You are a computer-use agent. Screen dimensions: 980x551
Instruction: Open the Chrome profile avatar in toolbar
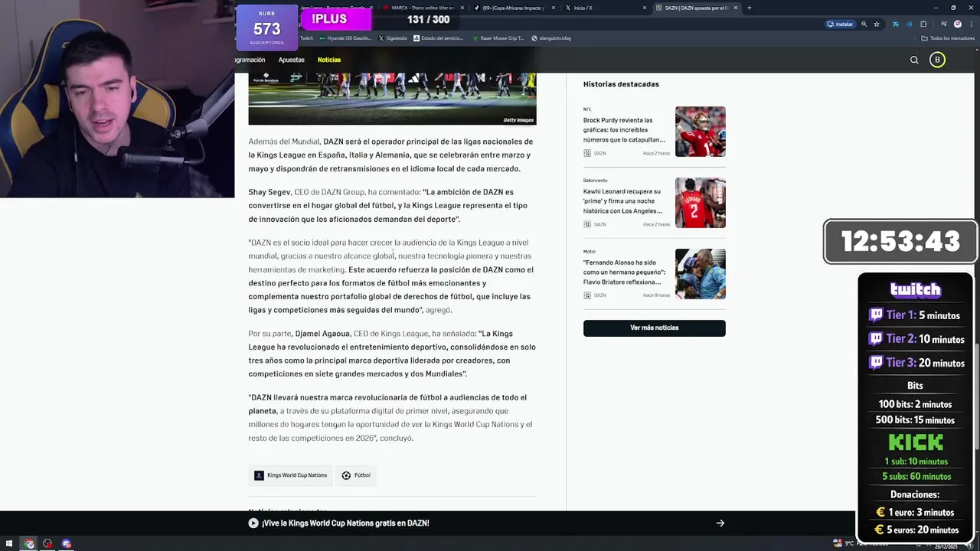[958, 24]
